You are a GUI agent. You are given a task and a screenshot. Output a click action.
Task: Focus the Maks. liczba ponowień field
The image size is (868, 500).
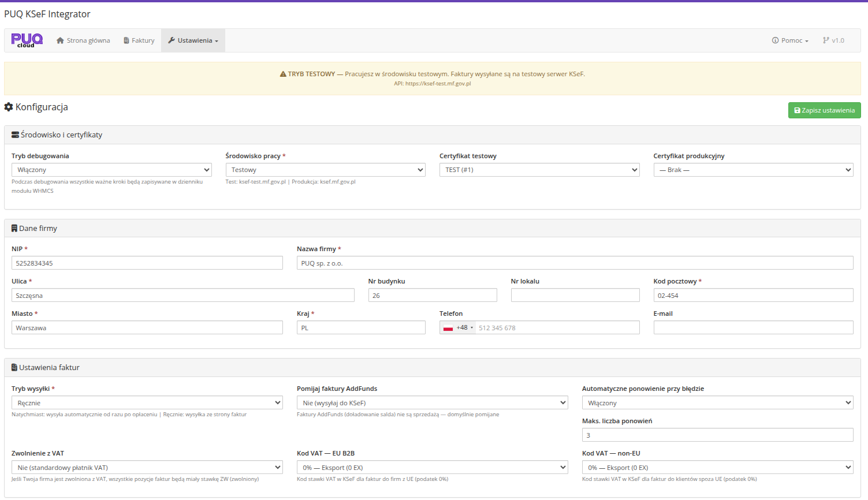(717, 435)
